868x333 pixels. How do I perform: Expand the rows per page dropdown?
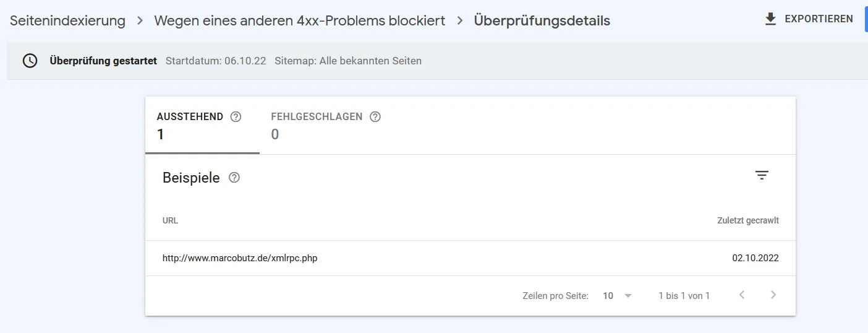pyautogui.click(x=618, y=296)
